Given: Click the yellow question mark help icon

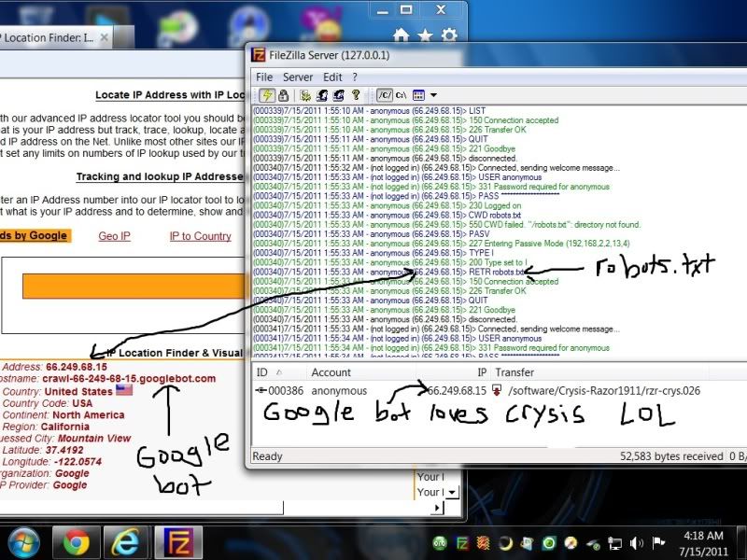Looking at the screenshot, I should 356,95.
